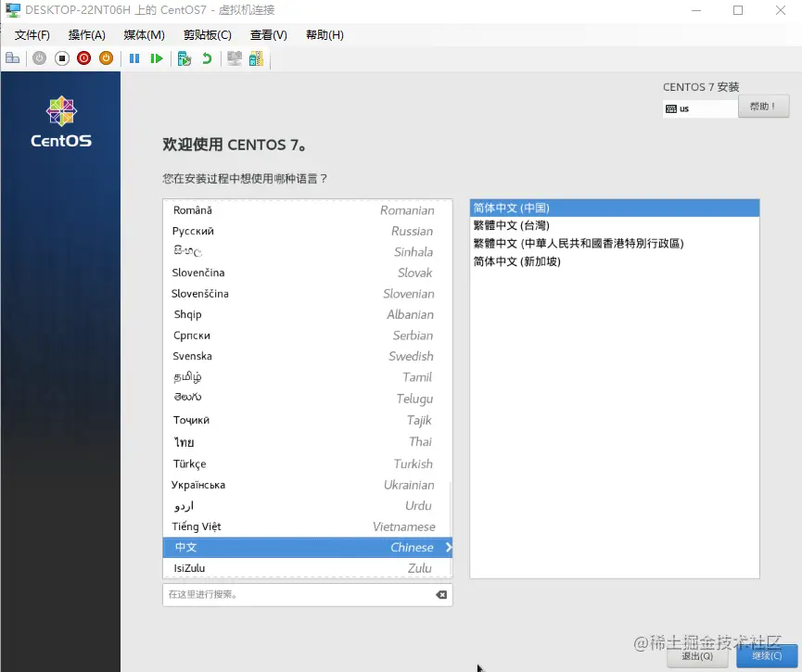Image resolution: width=802 pixels, height=672 pixels.
Task: Create a checkpoint of the VM
Action: pos(183,57)
